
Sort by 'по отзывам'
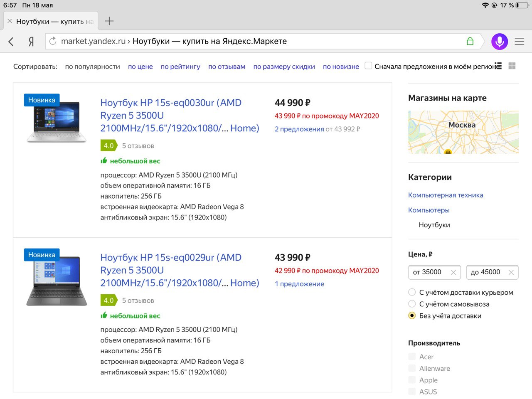coord(227,66)
